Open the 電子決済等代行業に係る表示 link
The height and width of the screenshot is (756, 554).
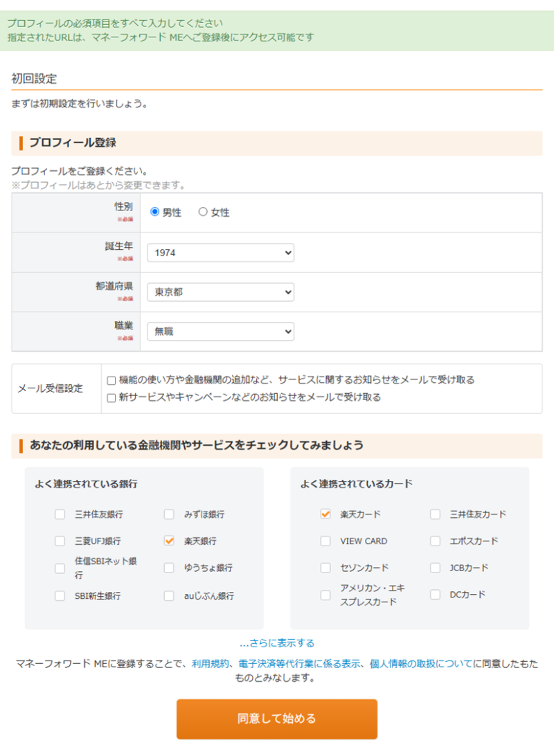(x=299, y=664)
